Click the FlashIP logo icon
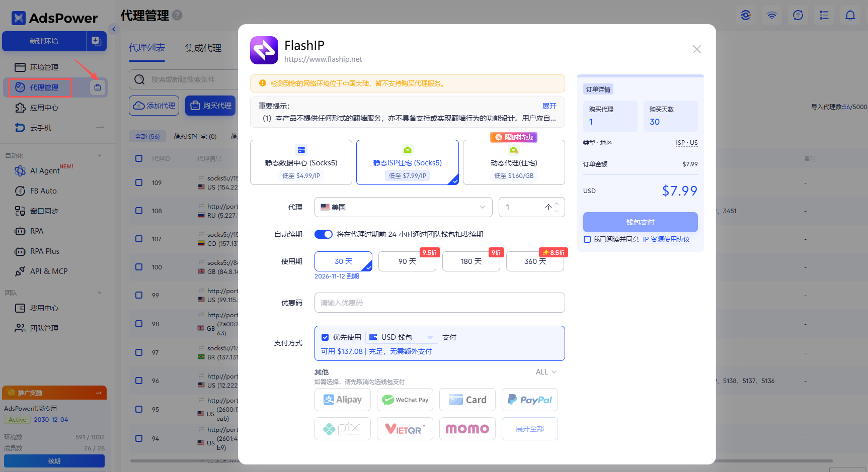This screenshot has height=472, width=868. (264, 50)
